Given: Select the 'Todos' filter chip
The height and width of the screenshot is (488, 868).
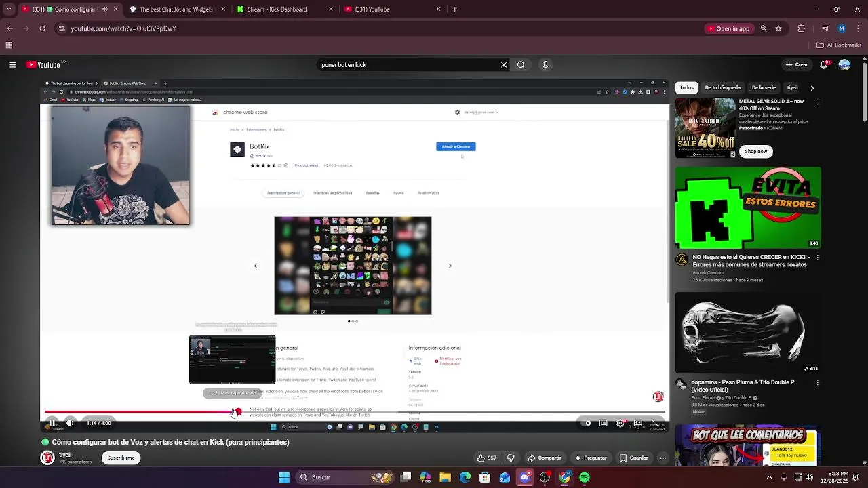Looking at the screenshot, I should click(687, 87).
